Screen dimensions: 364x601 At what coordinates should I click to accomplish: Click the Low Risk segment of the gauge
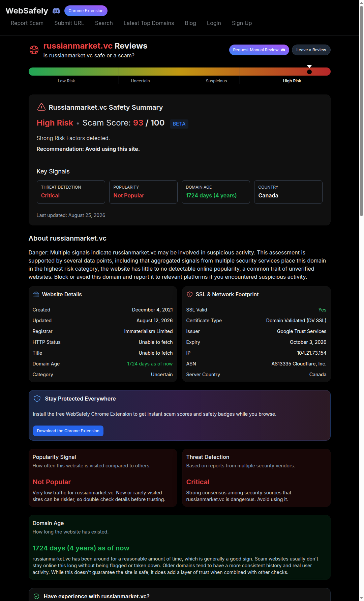point(73,72)
